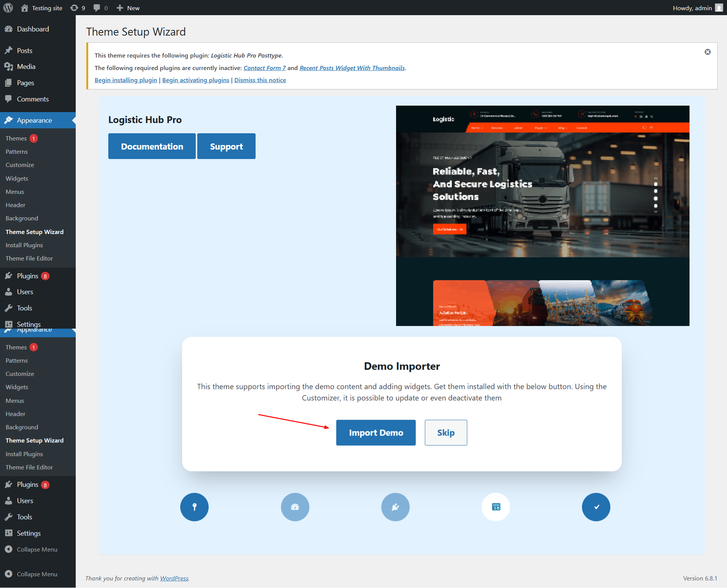
Task: Dismiss the plugin notice with X icon
Action: click(x=707, y=52)
